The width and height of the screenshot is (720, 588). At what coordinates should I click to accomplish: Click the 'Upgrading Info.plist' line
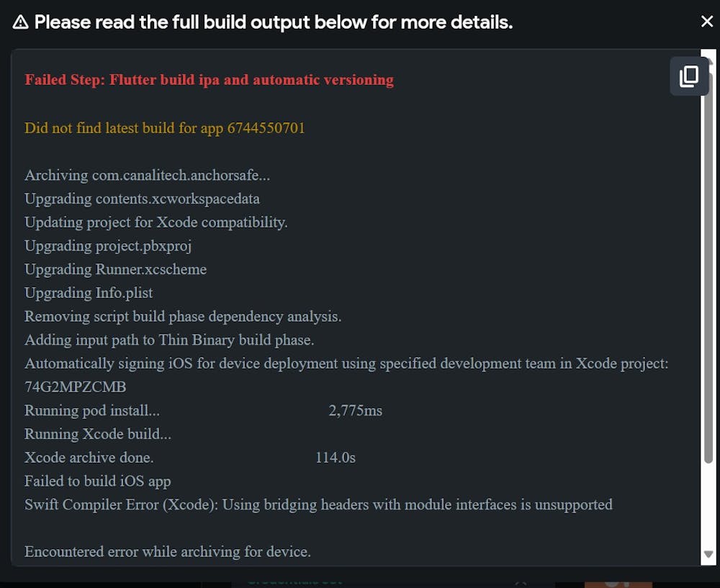pos(89,293)
